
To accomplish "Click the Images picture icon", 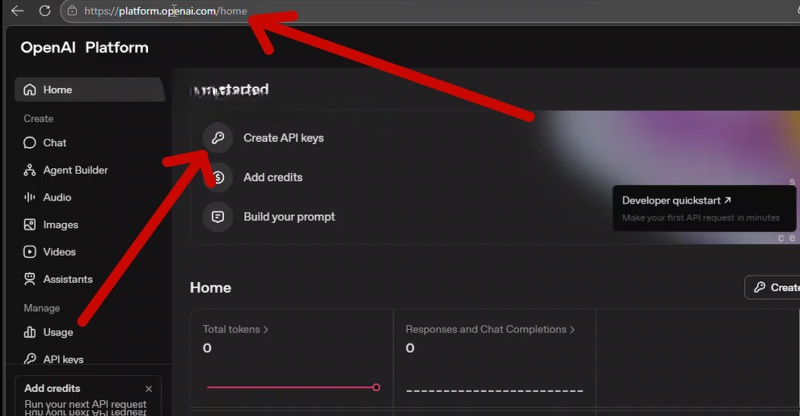I will pyautogui.click(x=30, y=225).
